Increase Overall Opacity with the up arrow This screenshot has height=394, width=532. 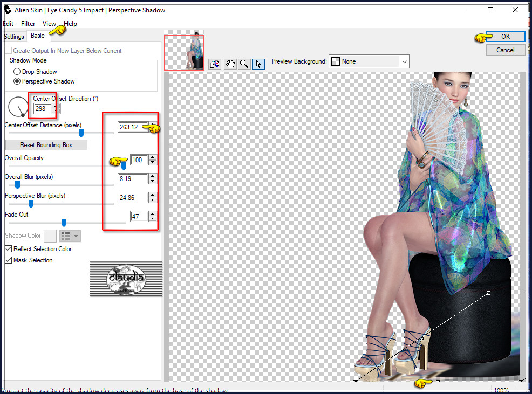coord(153,158)
